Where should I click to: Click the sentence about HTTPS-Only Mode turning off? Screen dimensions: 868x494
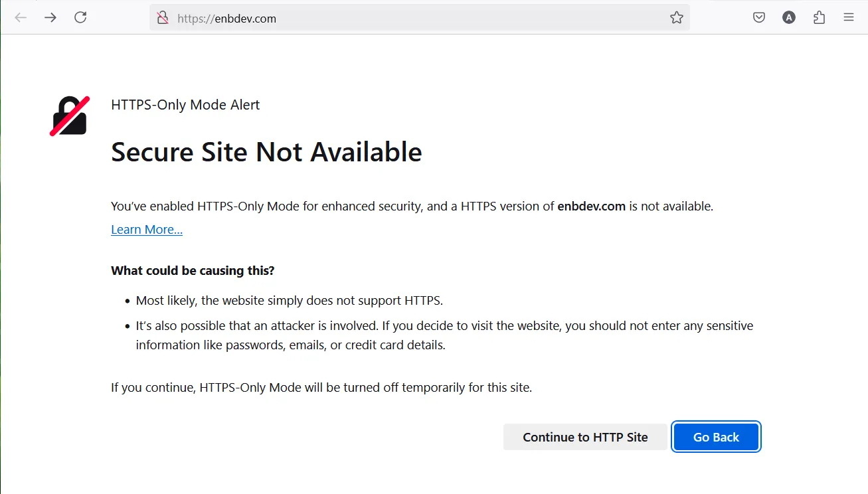pos(321,388)
